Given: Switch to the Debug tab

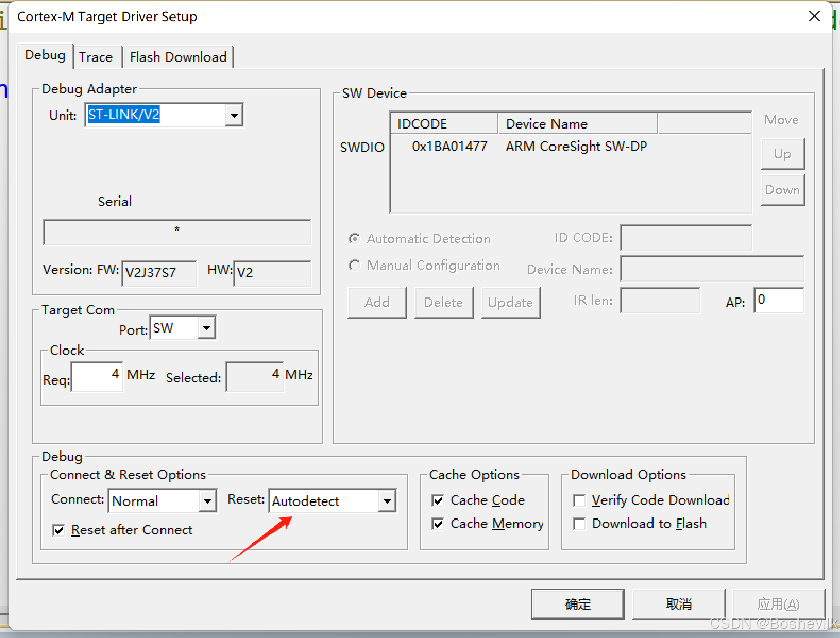Looking at the screenshot, I should (x=45, y=55).
